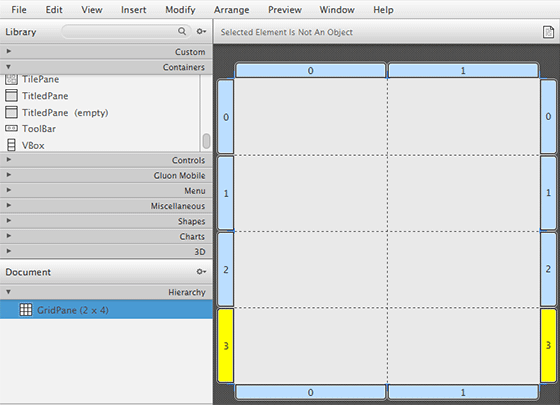Select row 2 handle on the right side
The width and height of the screenshot is (560, 405).
point(548,269)
